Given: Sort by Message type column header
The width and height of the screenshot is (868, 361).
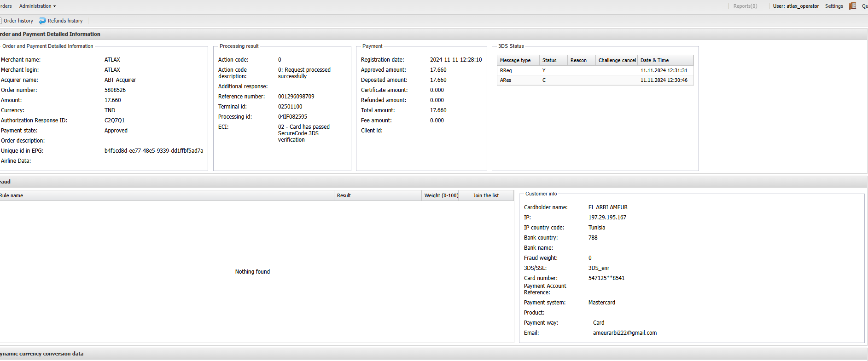Looking at the screenshot, I should tap(515, 60).
